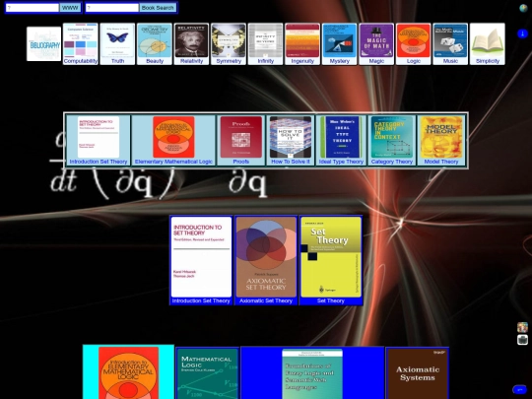Click the Axiomatic Set Theory caption
Screen dimensions: 532x399
click(x=266, y=300)
